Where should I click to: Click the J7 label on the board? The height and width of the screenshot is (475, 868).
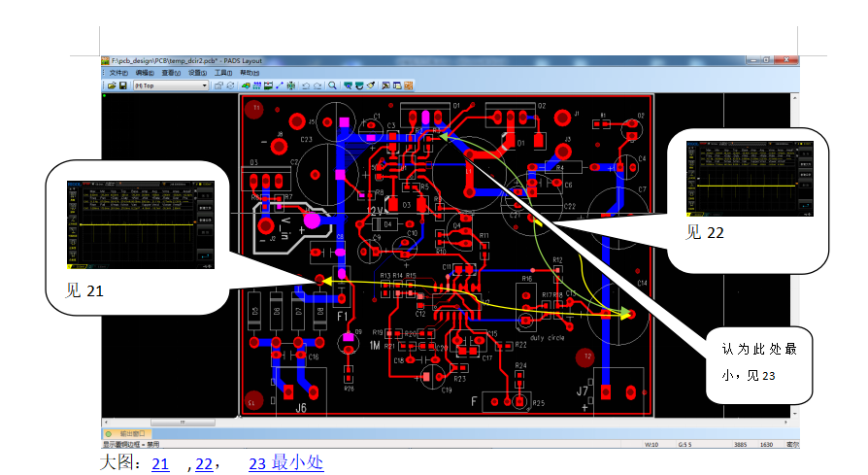583,391
